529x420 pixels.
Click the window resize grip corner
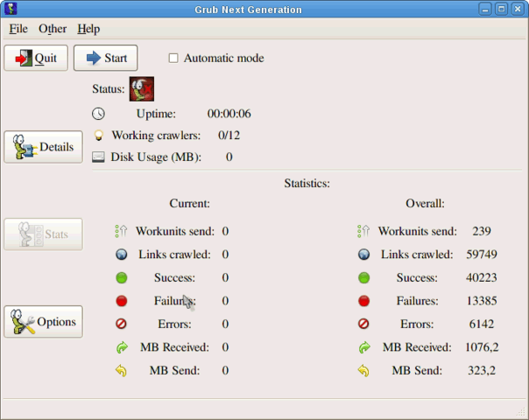click(522, 412)
